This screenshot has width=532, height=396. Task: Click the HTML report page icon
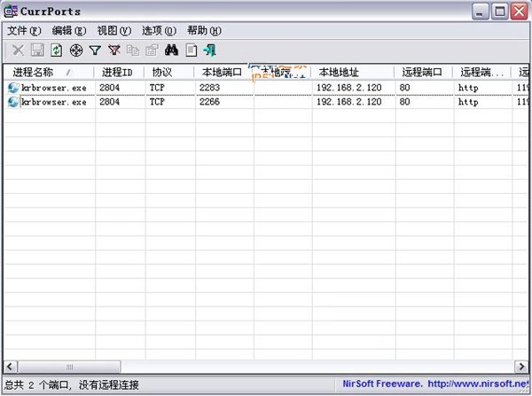pos(191,50)
